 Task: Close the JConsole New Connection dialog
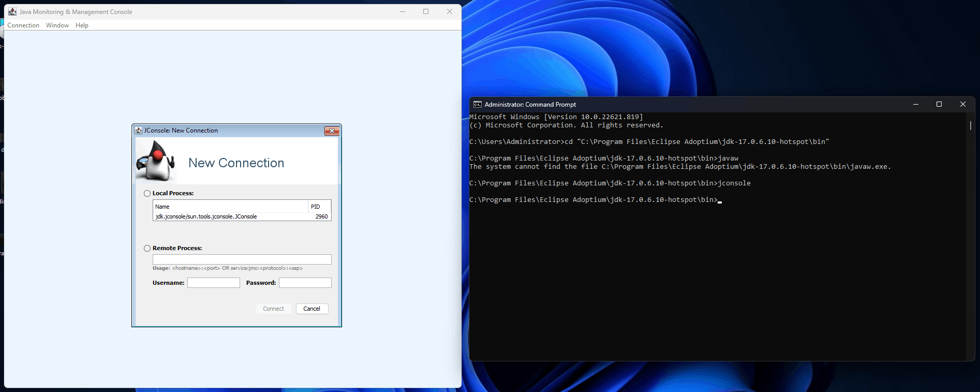332,130
